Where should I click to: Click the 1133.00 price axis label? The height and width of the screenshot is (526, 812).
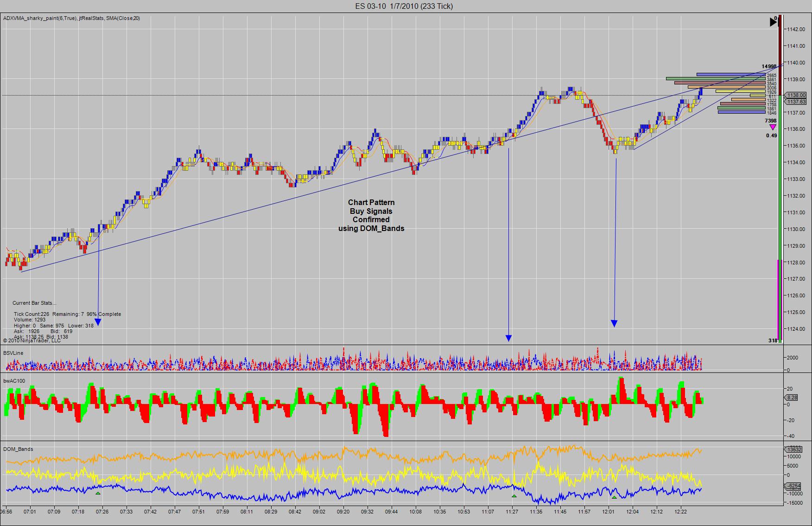pos(796,179)
